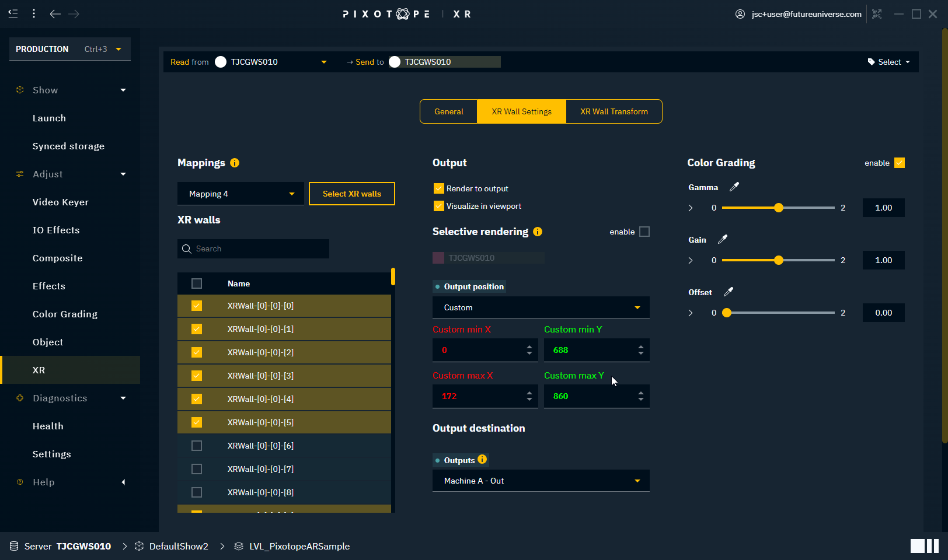The image size is (948, 560).
Task: Switch to the XR Wall Transform tab
Action: (614, 111)
